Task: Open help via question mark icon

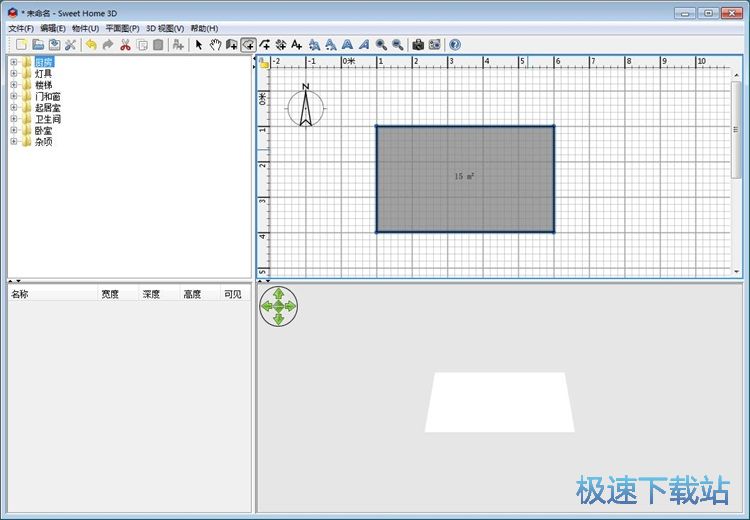Action: (455, 45)
